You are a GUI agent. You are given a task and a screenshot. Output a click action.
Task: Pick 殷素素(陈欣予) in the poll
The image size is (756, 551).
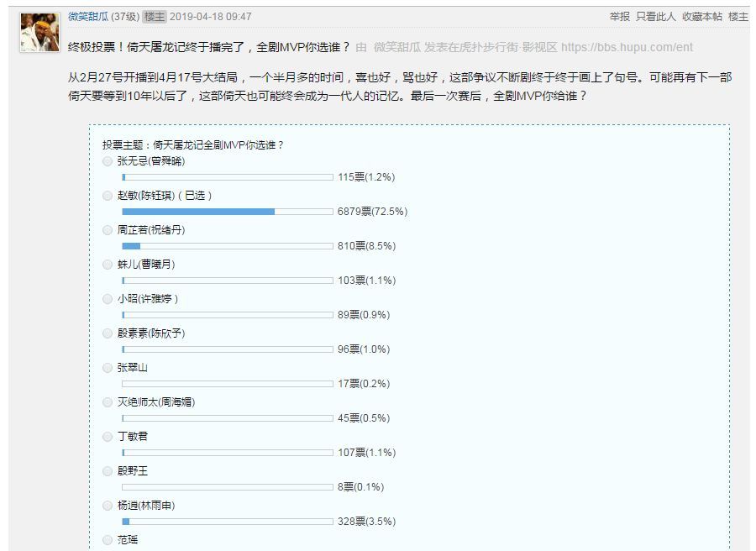(x=108, y=333)
